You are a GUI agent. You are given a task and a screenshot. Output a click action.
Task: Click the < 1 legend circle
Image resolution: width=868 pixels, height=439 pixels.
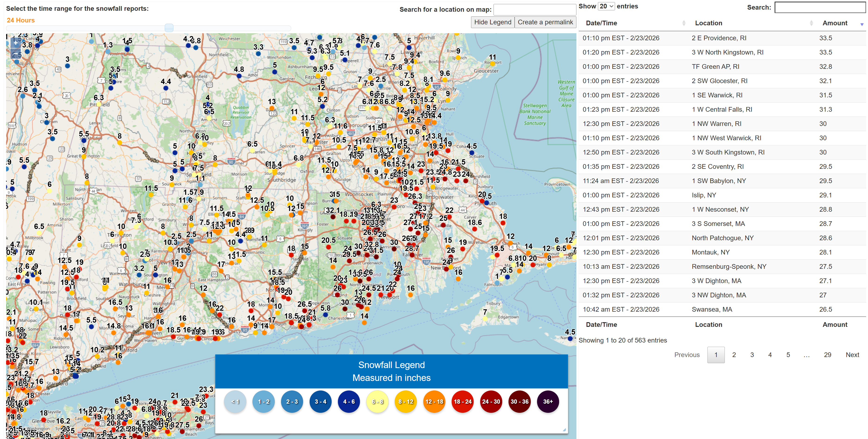(x=235, y=402)
